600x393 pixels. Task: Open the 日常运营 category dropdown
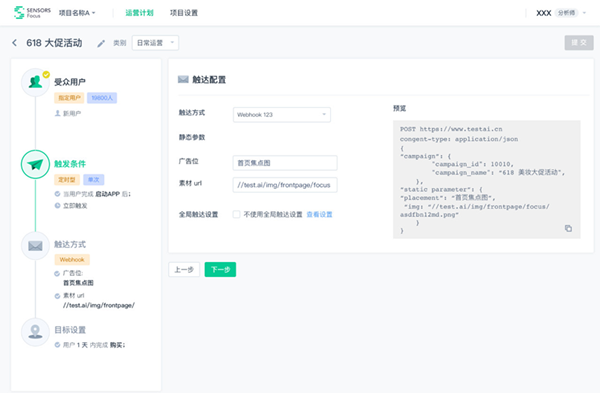point(155,43)
